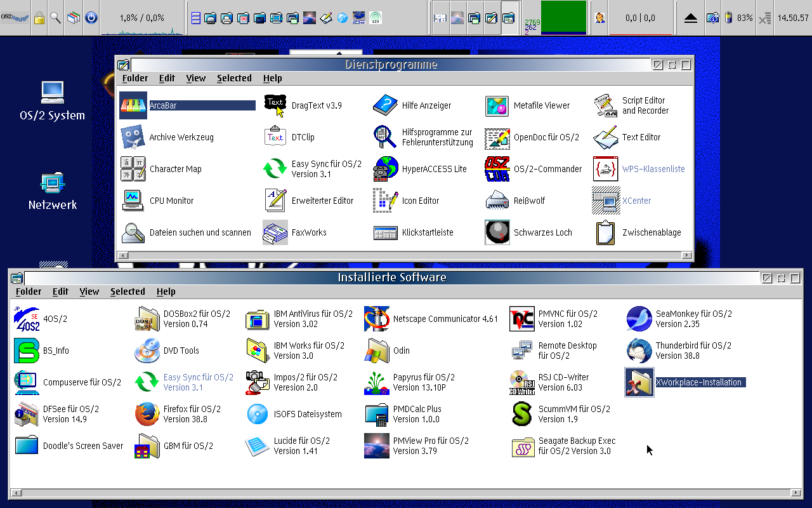Click the OS2 Warp menu button in XCenter
This screenshot has height=508, width=812.
point(15,18)
